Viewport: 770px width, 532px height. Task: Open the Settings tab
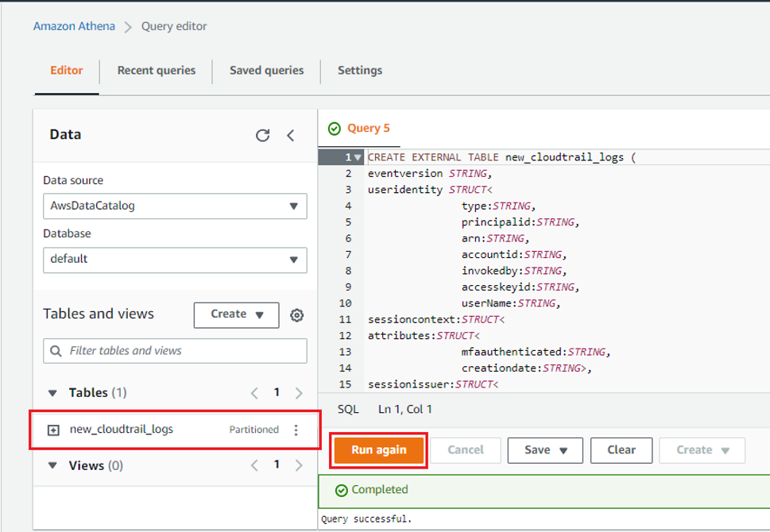(360, 71)
